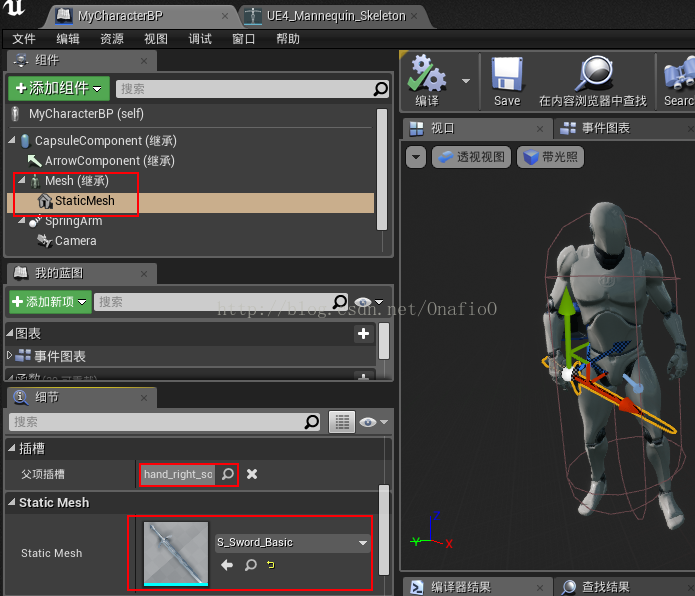Click the details panel scrollbar
This screenshot has width=695, height=596.
coord(384,530)
